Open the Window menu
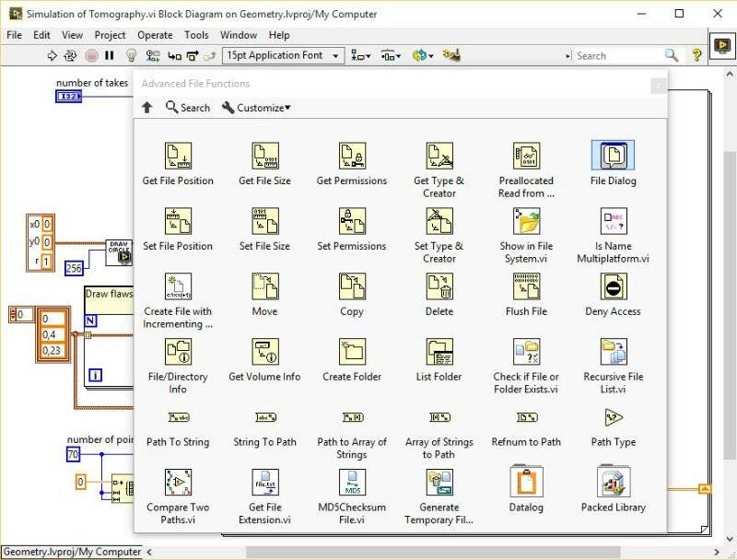Screen dimensions: 737x560 point(239,35)
